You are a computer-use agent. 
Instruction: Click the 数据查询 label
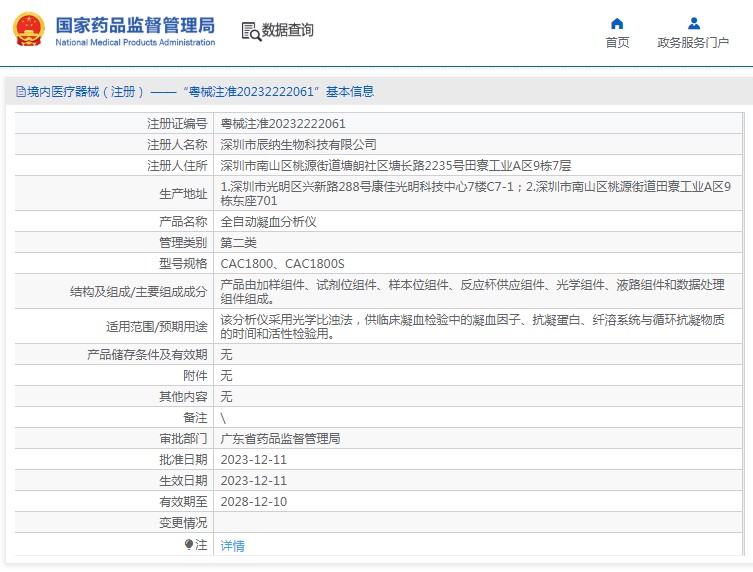click(x=287, y=30)
